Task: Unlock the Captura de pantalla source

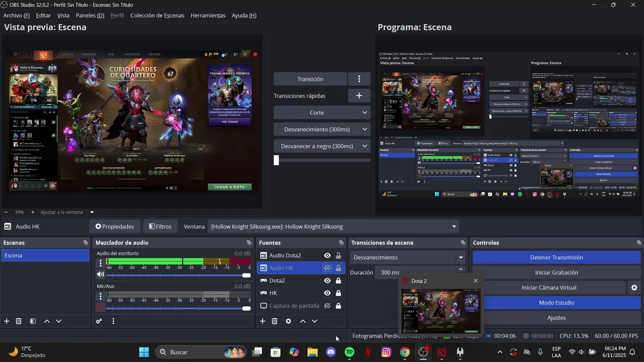Action: click(x=338, y=306)
